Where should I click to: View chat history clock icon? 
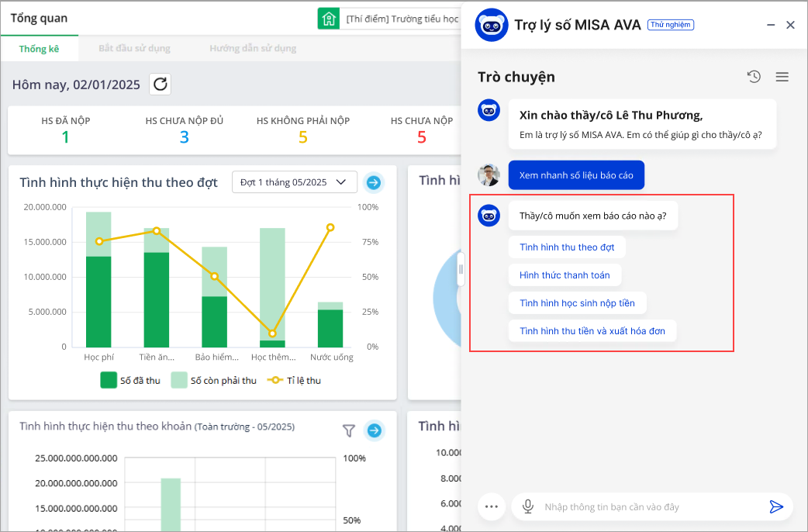click(x=754, y=77)
